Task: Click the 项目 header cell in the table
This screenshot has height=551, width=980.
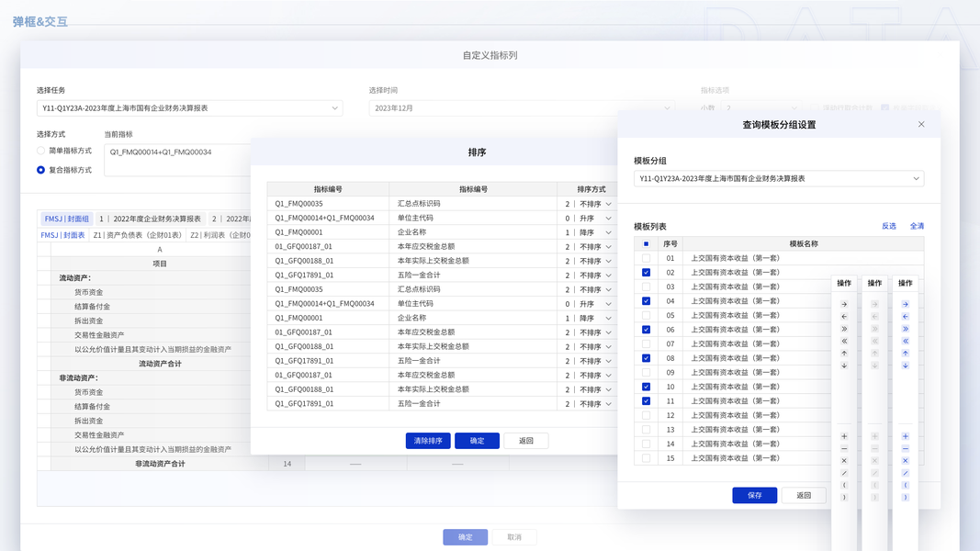Action: tap(160, 264)
